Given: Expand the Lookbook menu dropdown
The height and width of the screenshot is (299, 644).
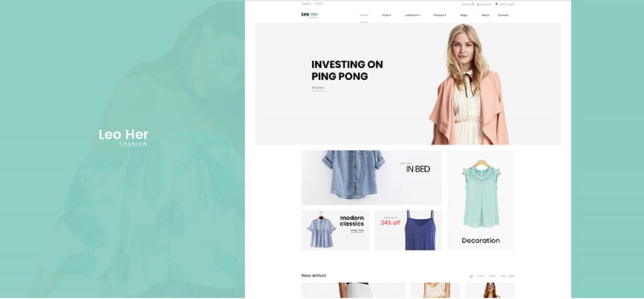Looking at the screenshot, I should click(x=412, y=15).
